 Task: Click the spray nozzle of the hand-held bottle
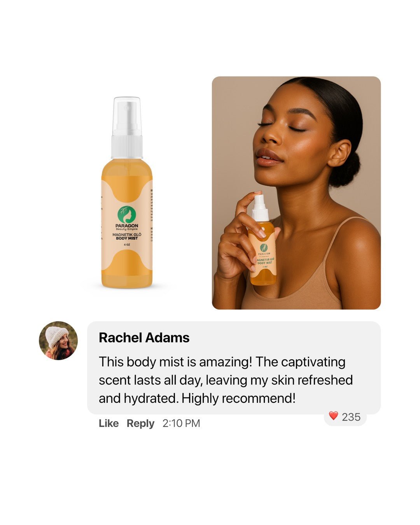tap(260, 208)
